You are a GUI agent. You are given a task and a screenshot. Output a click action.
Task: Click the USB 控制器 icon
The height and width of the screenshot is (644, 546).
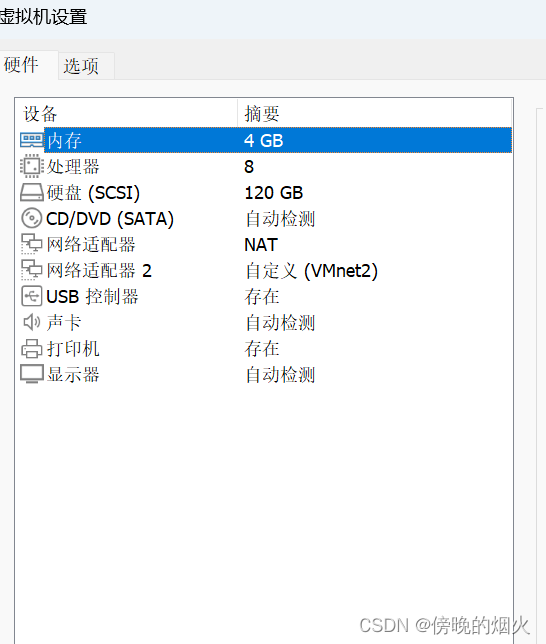pyautogui.click(x=32, y=297)
